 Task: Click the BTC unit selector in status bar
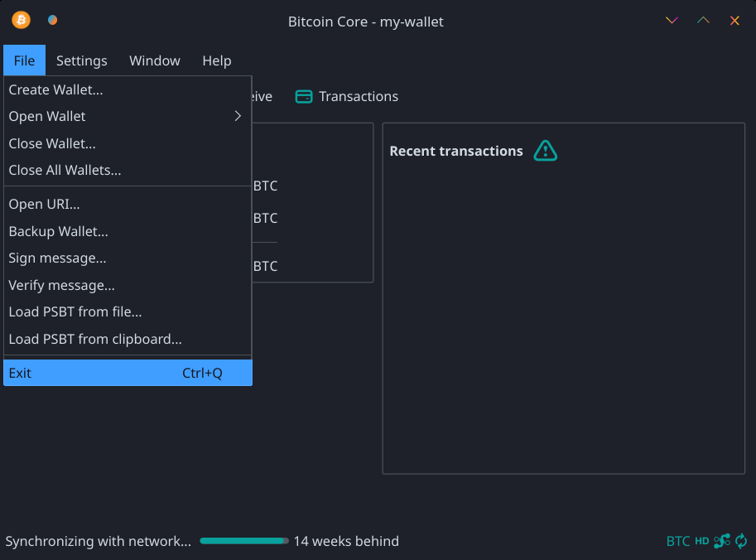click(678, 542)
